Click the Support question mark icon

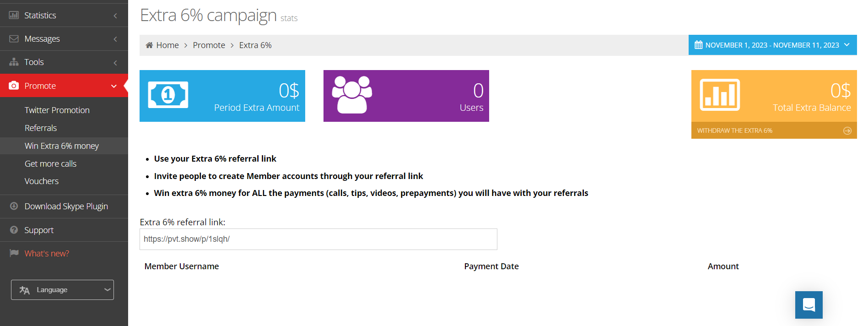pos(14,230)
